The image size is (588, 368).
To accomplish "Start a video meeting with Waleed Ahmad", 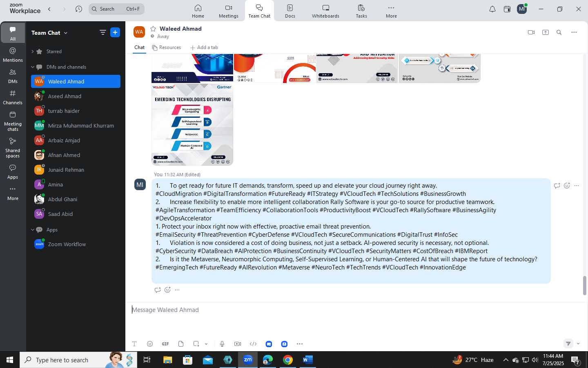I will 531,32.
